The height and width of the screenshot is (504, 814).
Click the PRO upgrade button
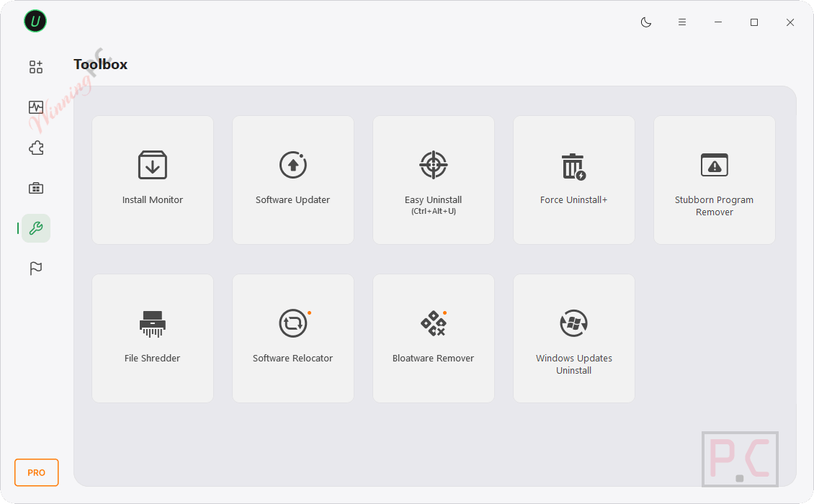[36, 472]
